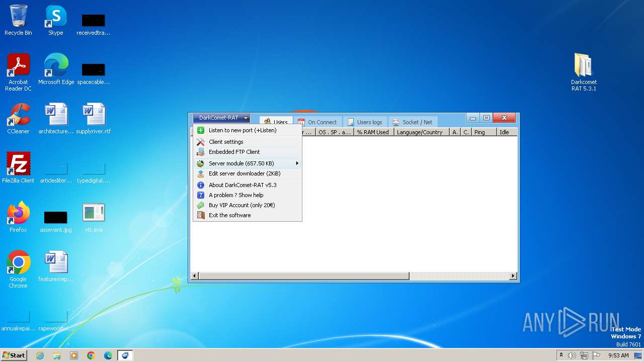
Task: Click the Embedded FTP Client icon
Action: (201, 152)
